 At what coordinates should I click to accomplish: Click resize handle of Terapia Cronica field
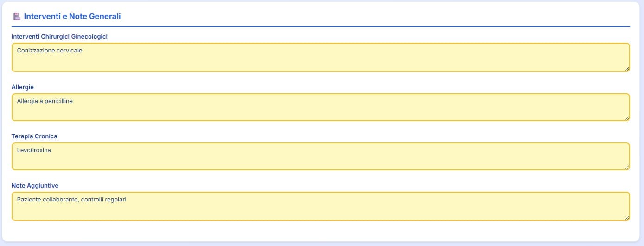click(x=627, y=167)
